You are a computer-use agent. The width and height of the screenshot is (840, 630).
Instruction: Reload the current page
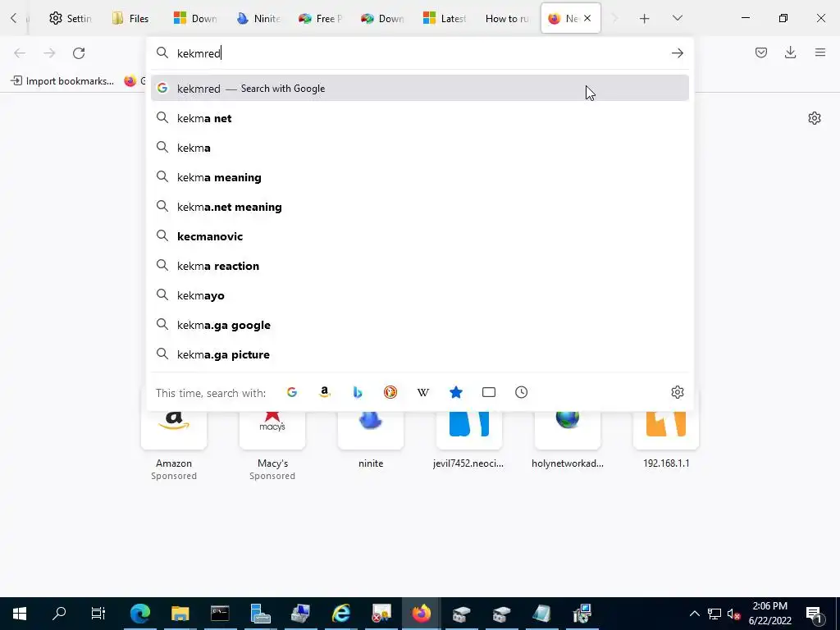click(79, 53)
